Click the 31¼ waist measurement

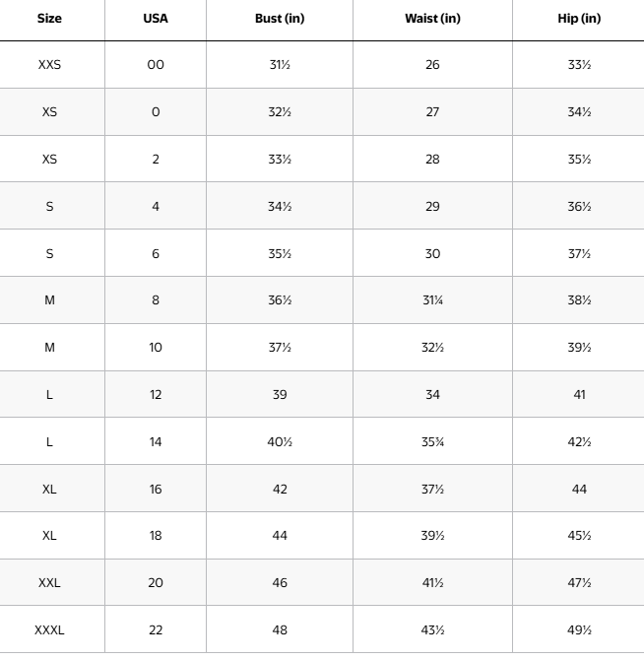432,300
